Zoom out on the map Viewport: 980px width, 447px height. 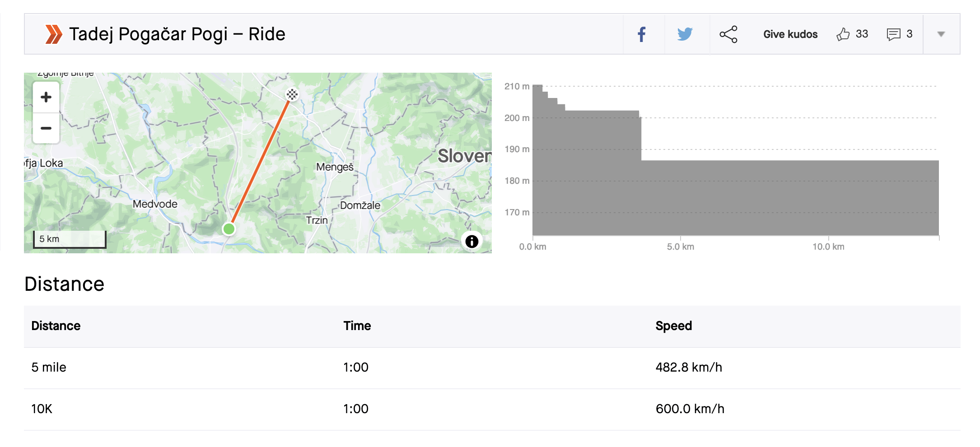click(x=46, y=128)
